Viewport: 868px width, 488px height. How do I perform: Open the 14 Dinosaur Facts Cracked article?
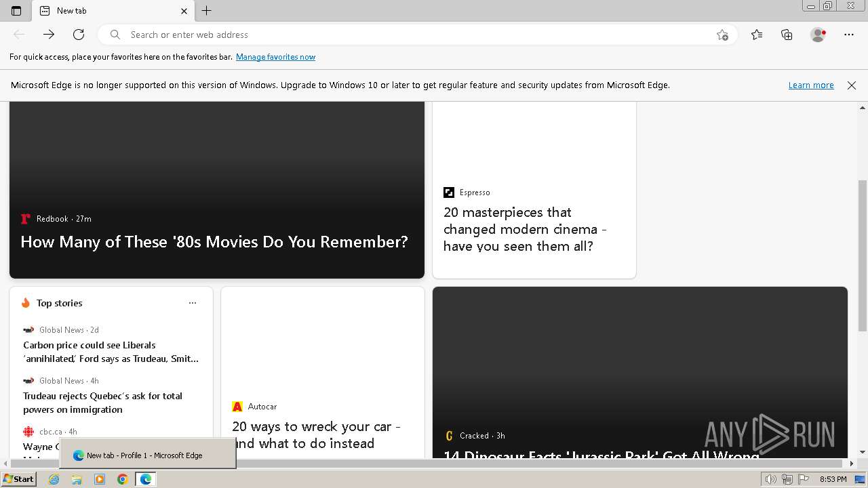(601, 455)
